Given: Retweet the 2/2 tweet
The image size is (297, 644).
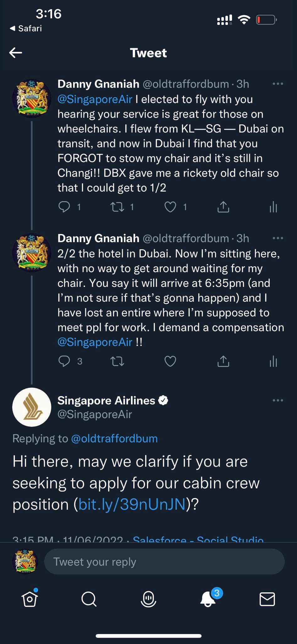Looking at the screenshot, I should 117,361.
